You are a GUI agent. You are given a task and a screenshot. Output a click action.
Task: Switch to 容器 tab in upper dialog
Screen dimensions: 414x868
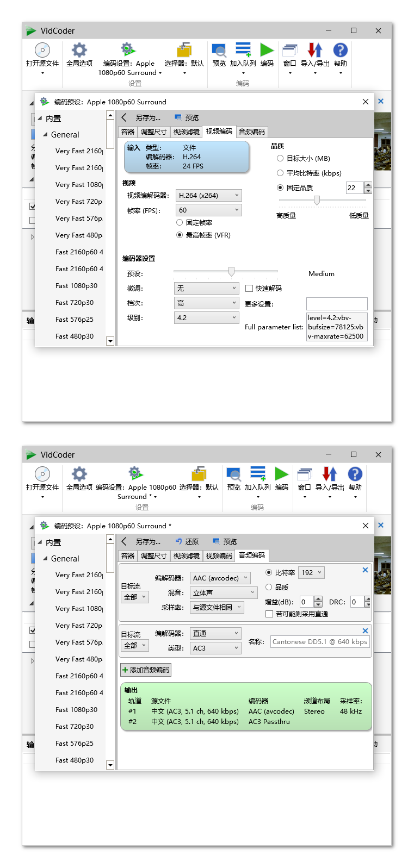128,132
